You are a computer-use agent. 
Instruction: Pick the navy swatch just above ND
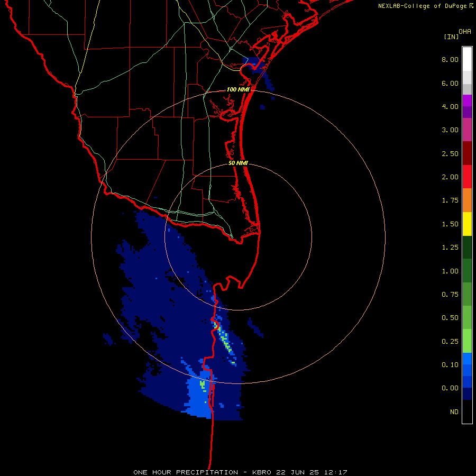[467, 394]
